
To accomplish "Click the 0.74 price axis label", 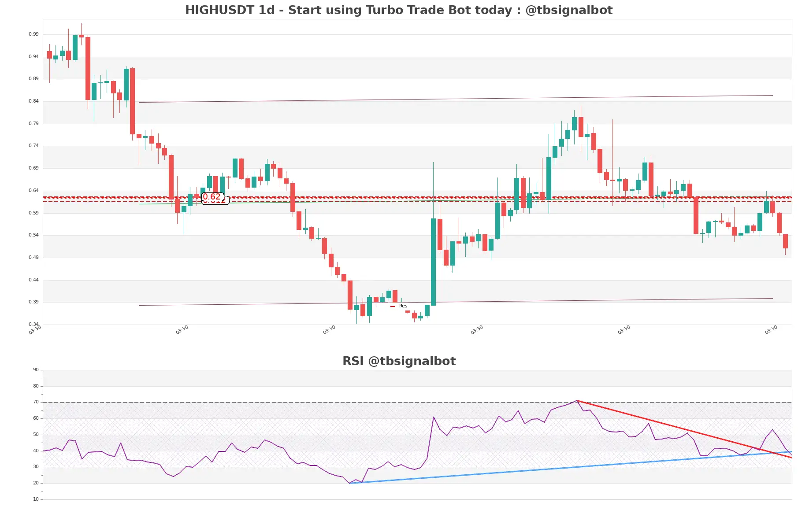I will [34, 145].
